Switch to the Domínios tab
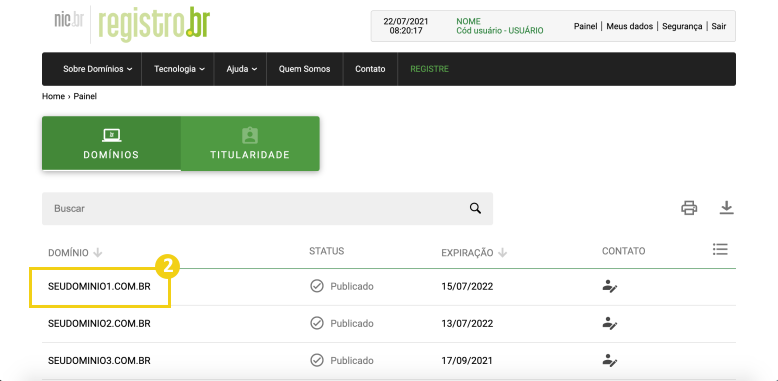Screen dimensions: 778x381 [x=111, y=143]
